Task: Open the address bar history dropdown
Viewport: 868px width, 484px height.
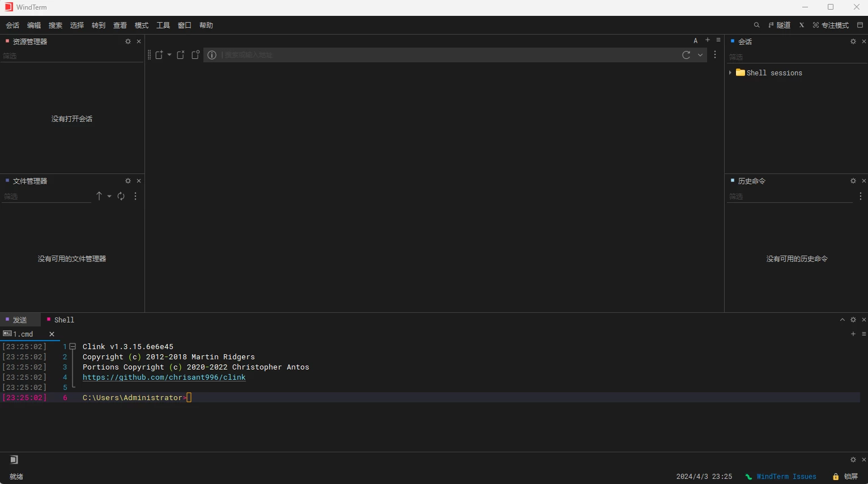Action: tap(700, 55)
